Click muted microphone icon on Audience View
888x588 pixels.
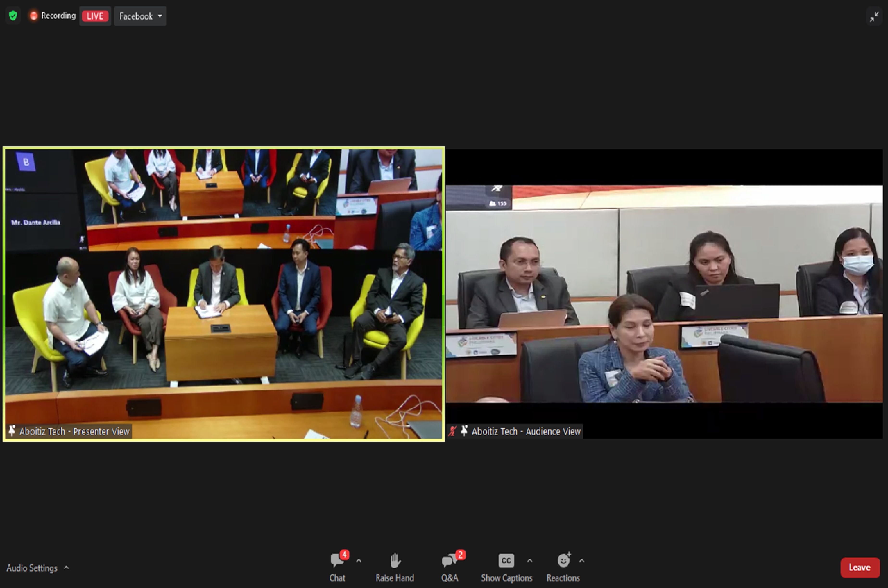point(453,431)
